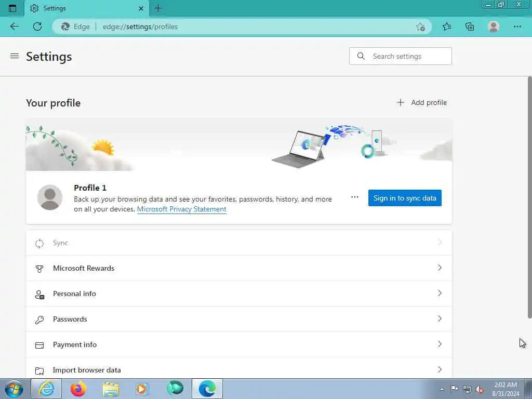Click the search magnifier icon

[361, 56]
